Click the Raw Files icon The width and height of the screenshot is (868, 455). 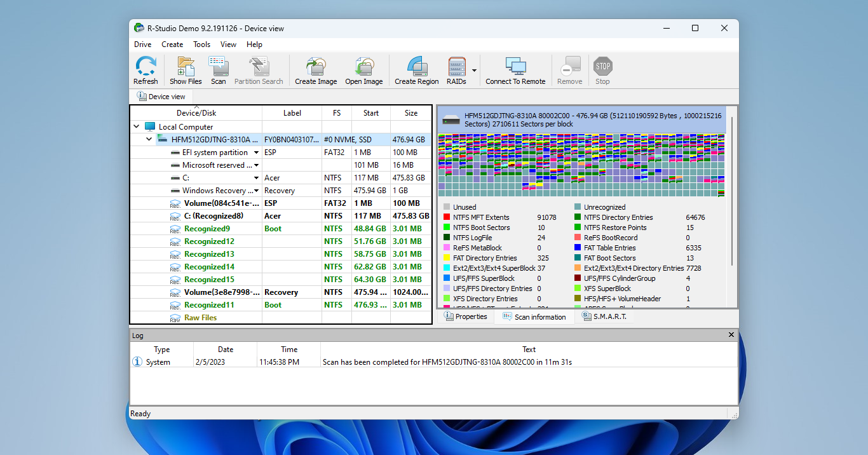[175, 318]
